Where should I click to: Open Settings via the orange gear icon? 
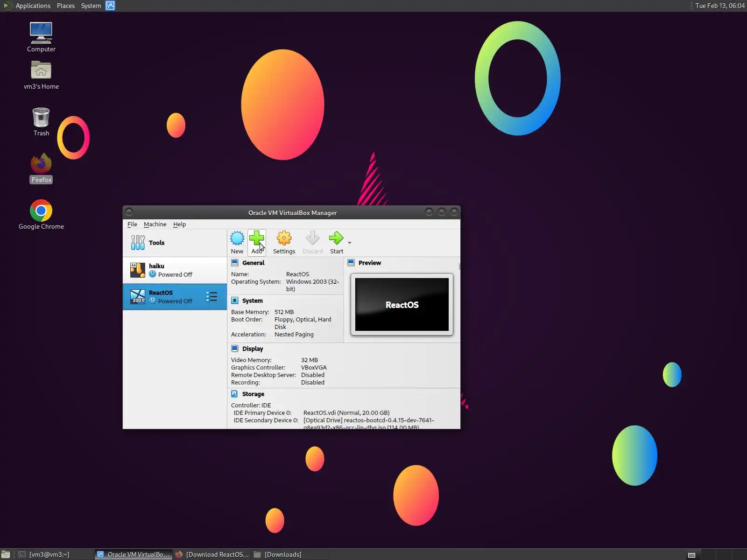[284, 242]
